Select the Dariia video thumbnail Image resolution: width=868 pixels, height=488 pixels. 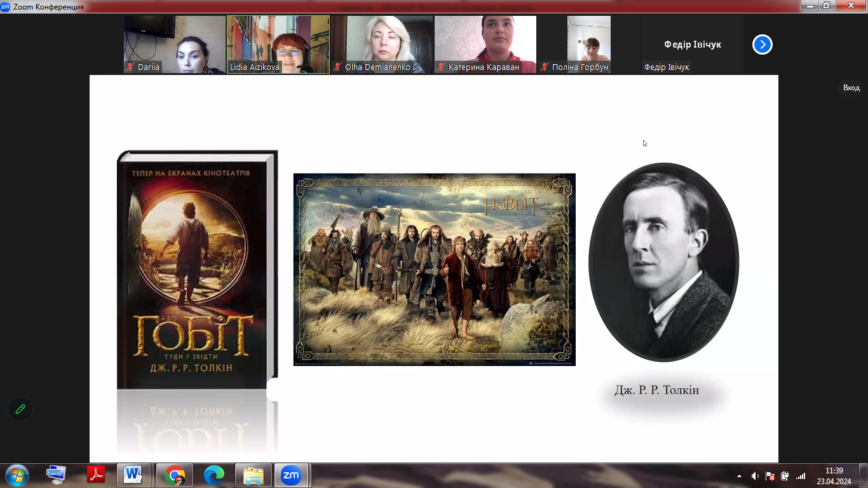[x=175, y=44]
